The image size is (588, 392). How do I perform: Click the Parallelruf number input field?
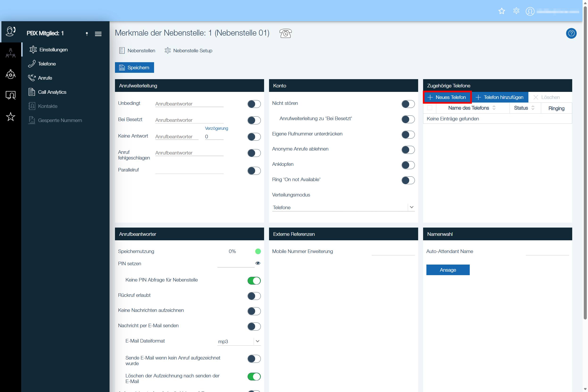click(189, 170)
